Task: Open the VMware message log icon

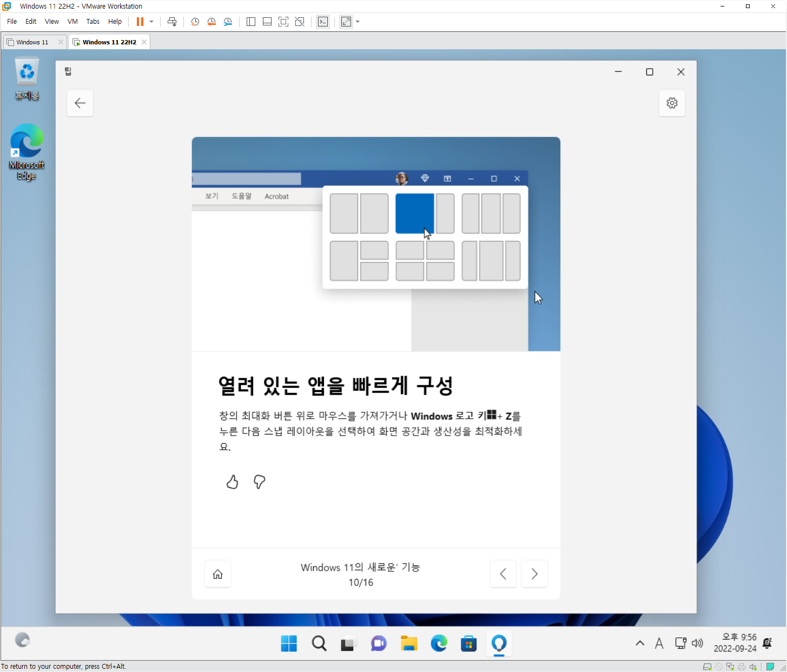Action: click(770, 667)
